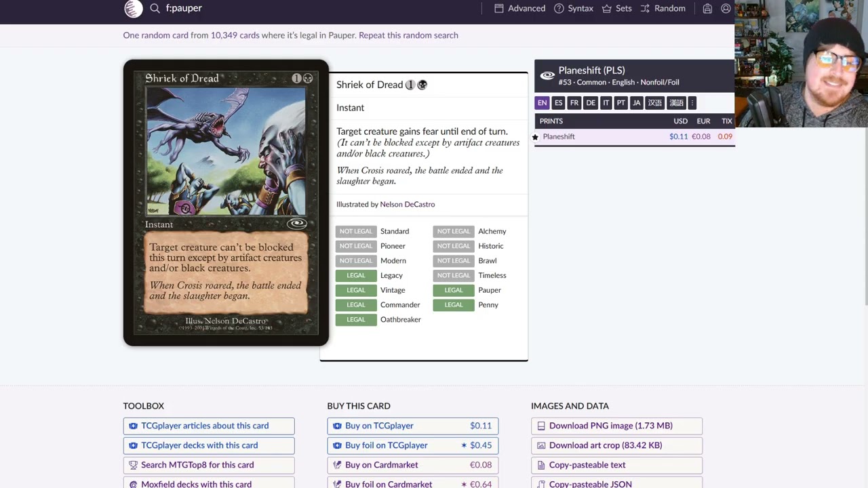Click the Timeless format label
The width and height of the screenshot is (868, 488).
tap(492, 275)
